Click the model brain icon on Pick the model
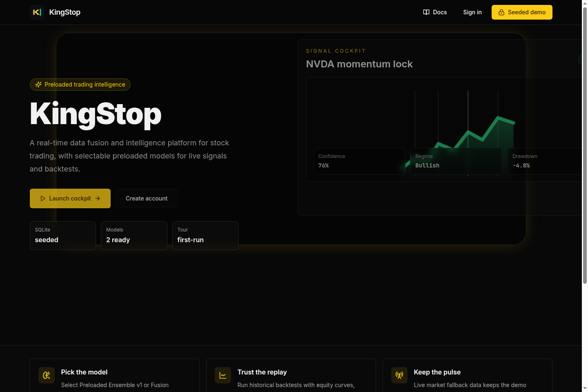588x392 pixels. tap(47, 375)
